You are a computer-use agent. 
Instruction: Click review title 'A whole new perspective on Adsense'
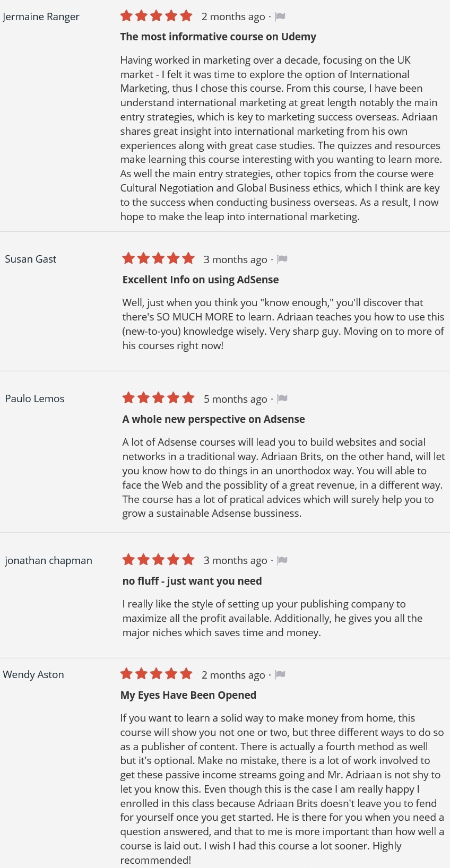point(213,419)
